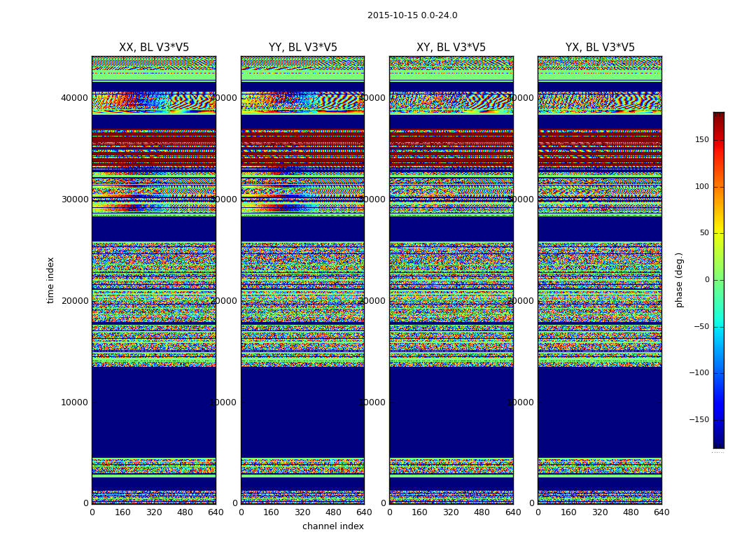Select the 'YY, BL V3*V5' panel title

302,48
